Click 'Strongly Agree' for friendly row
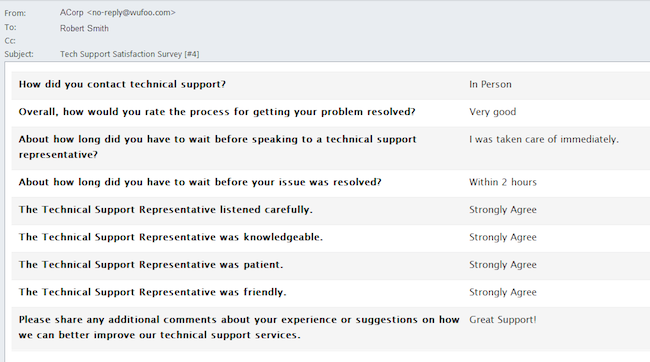 [x=502, y=292]
